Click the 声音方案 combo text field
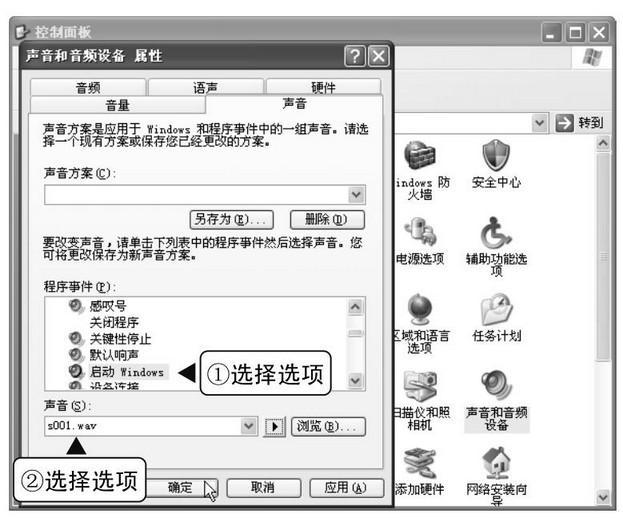Image resolution: width=623 pixels, height=518 pixels. pyautogui.click(x=197, y=195)
